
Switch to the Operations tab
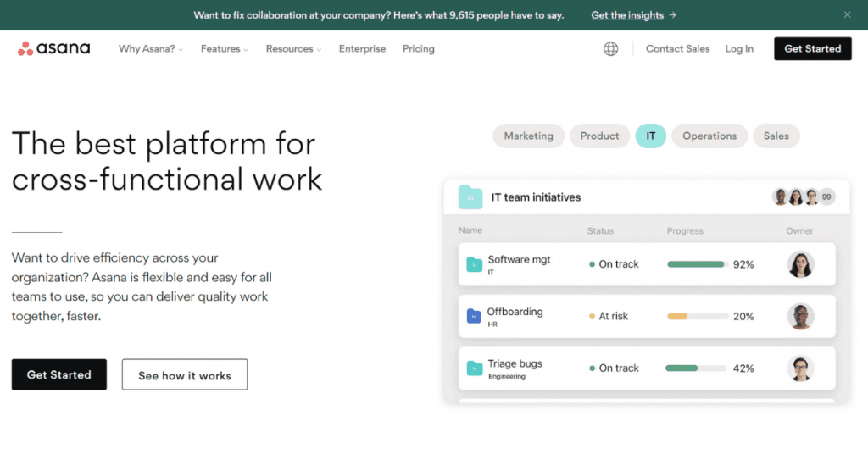click(709, 136)
